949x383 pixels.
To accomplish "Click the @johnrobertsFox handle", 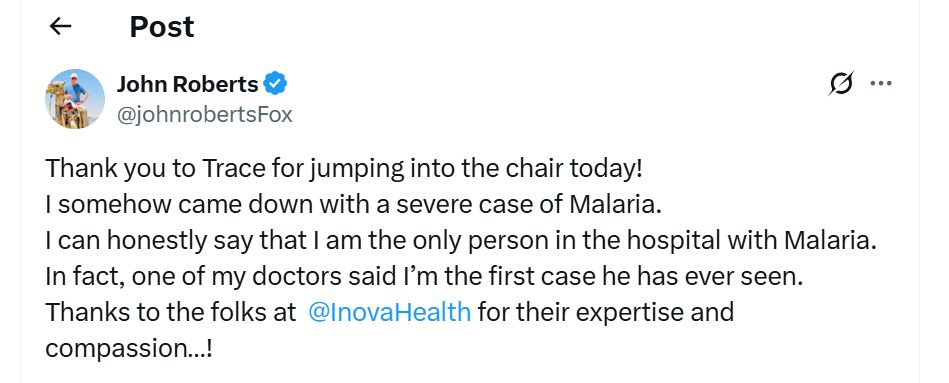I will click(204, 114).
